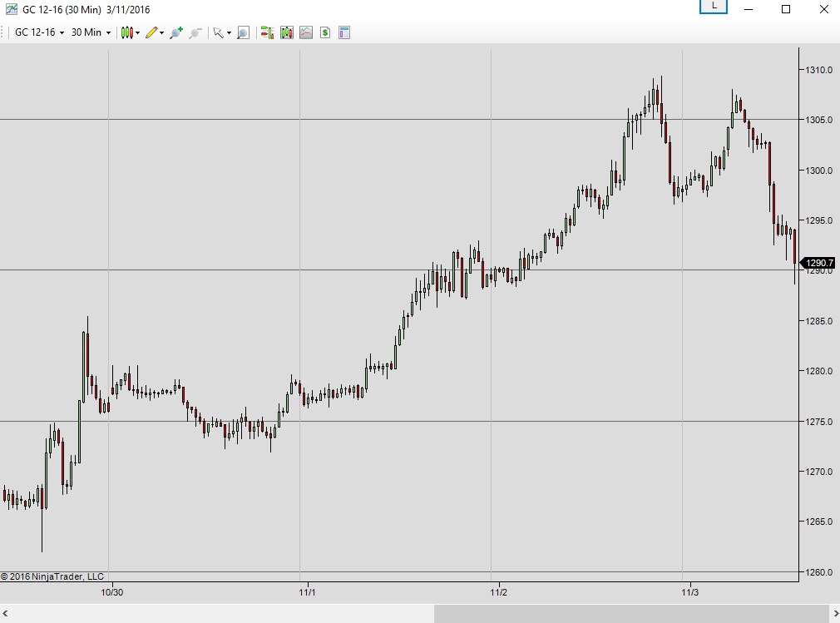The image size is (840, 623).
Task: Click the 11/1 date label
Action: click(x=308, y=592)
